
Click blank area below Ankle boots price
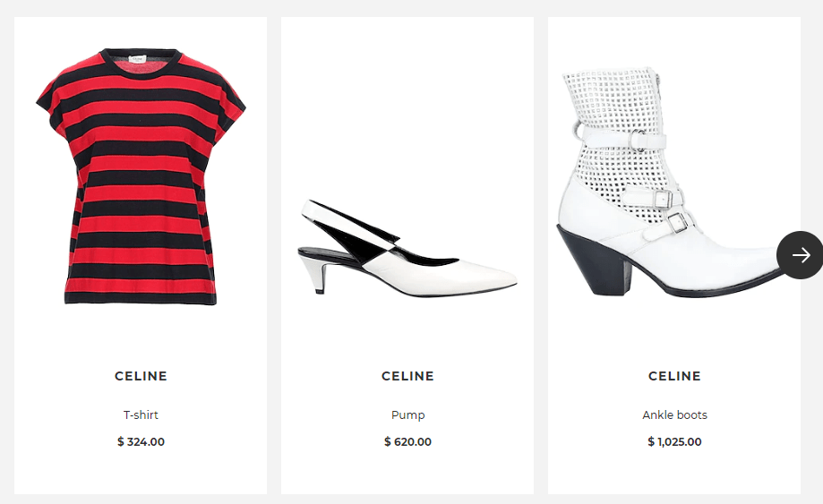(674, 472)
